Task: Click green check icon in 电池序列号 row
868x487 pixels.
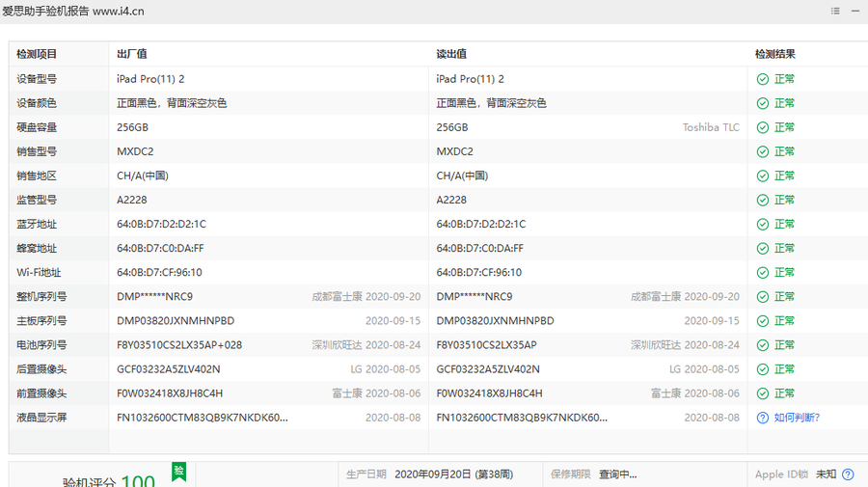Action: click(763, 345)
